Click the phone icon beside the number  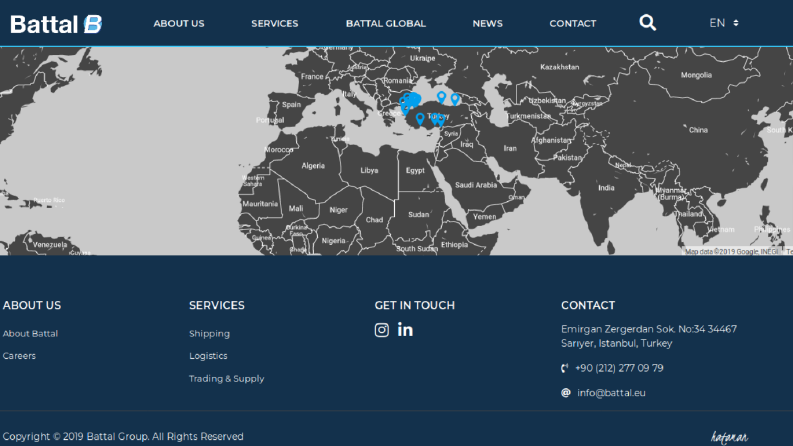pos(565,368)
